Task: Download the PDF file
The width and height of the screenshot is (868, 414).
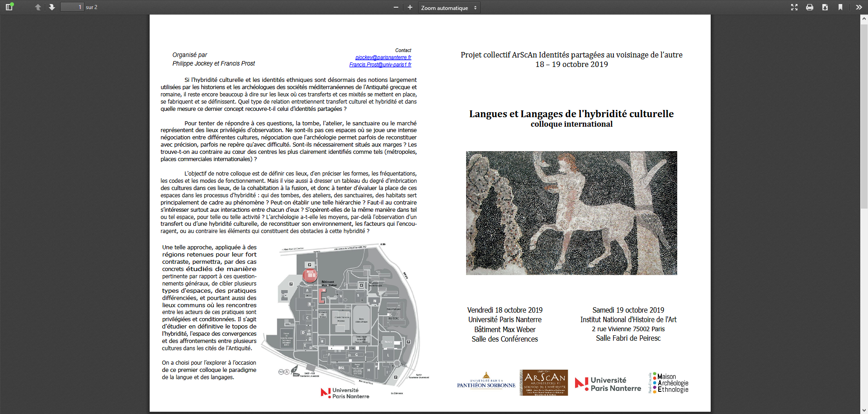Action: (x=825, y=7)
